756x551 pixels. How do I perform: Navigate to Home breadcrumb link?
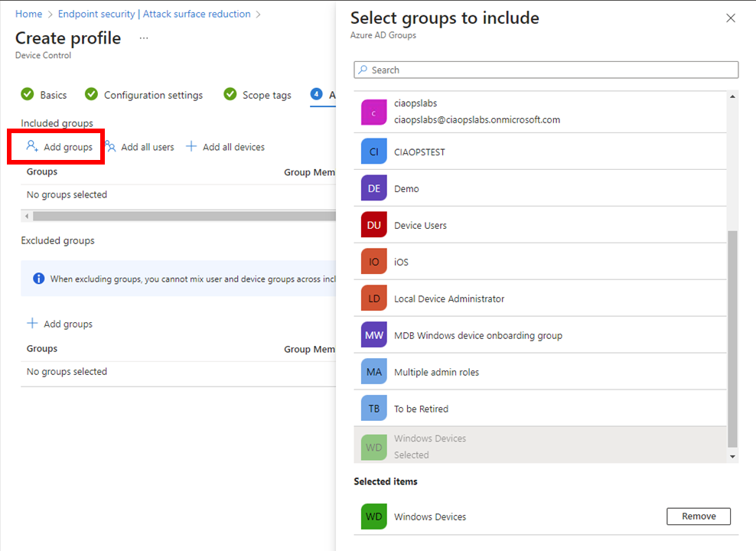pyautogui.click(x=29, y=14)
